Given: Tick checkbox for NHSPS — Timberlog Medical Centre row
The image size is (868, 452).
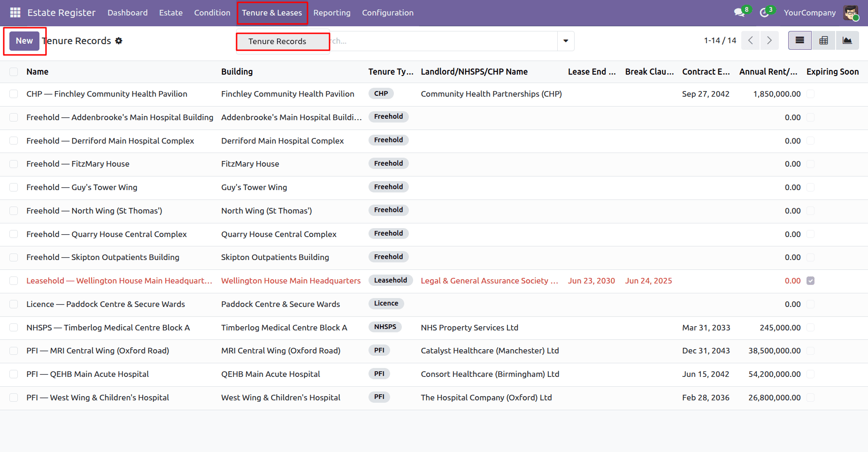Looking at the screenshot, I should pyautogui.click(x=14, y=328).
